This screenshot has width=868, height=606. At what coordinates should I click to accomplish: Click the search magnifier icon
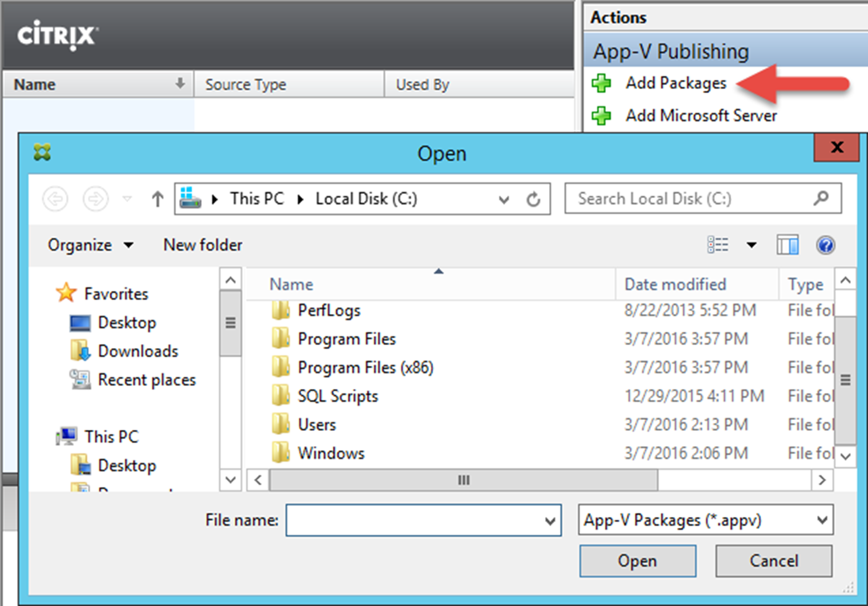point(821,199)
